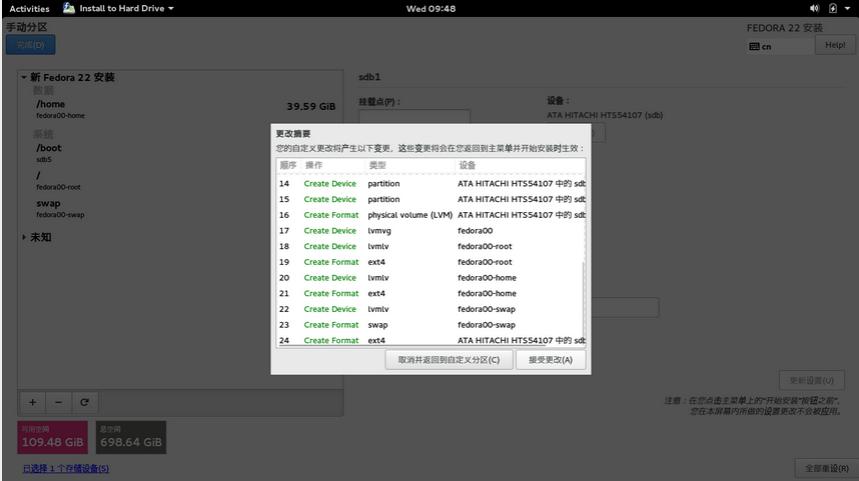Screen dimensions: 859x481
Task: Select row 15 Create Device partition
Action: (x=431, y=199)
